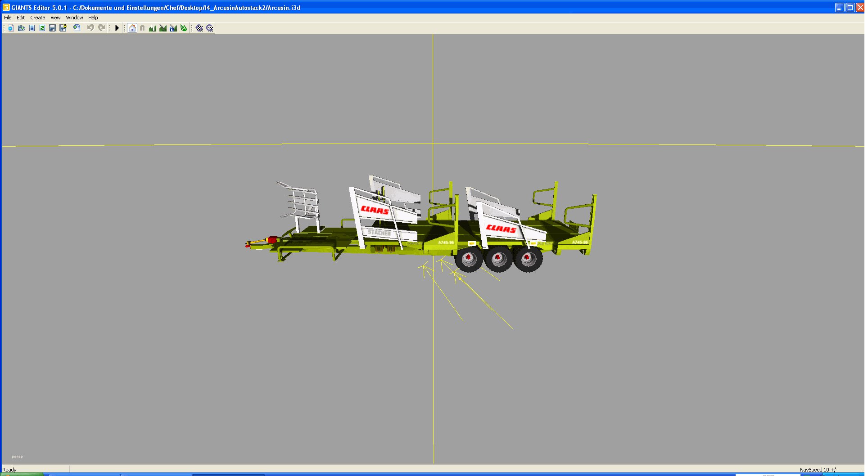
Task: Redo with the right curved arrow icon
Action: pos(102,28)
